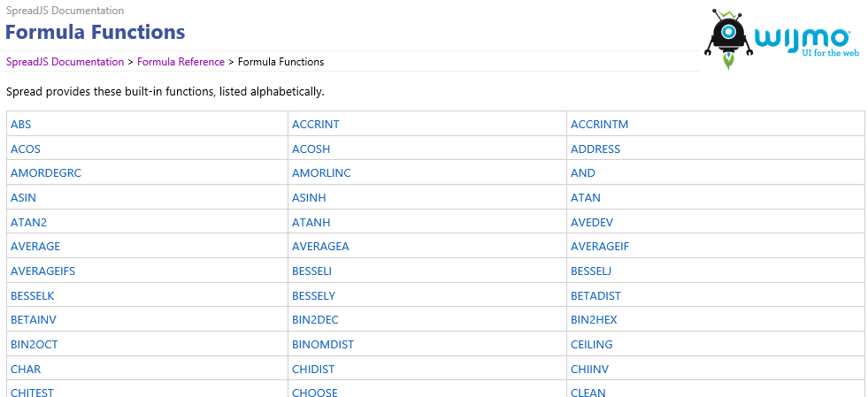Open the CHOOSE function link
Image resolution: width=868 pixels, height=397 pixels.
tap(315, 393)
